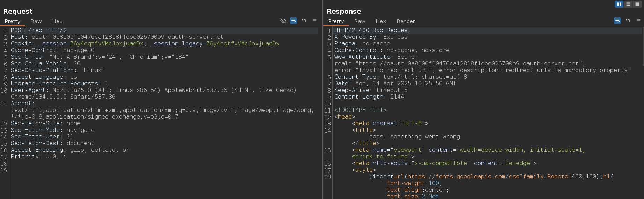
Task: Click the _session.legacy cookie value
Action: (243, 44)
